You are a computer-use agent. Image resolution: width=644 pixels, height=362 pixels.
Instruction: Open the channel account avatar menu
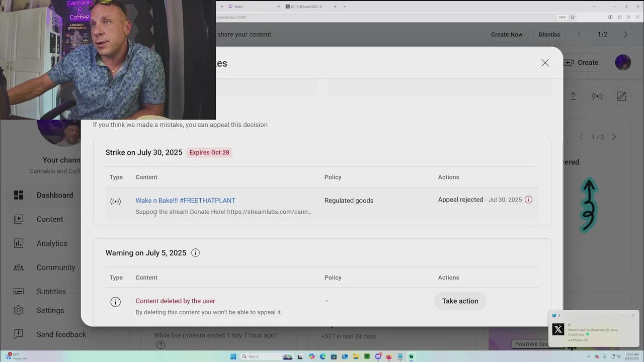623,62
